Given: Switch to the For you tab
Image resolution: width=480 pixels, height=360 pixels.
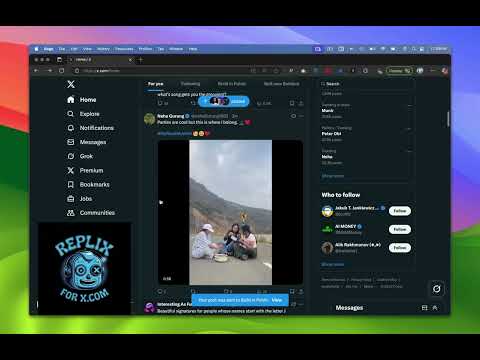Looking at the screenshot, I should 156,84.
